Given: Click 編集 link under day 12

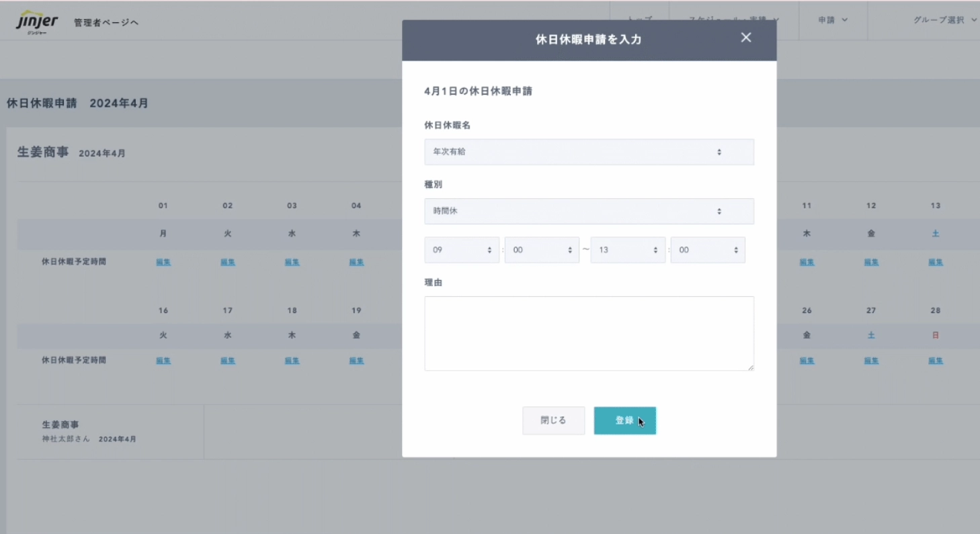Looking at the screenshot, I should (871, 262).
